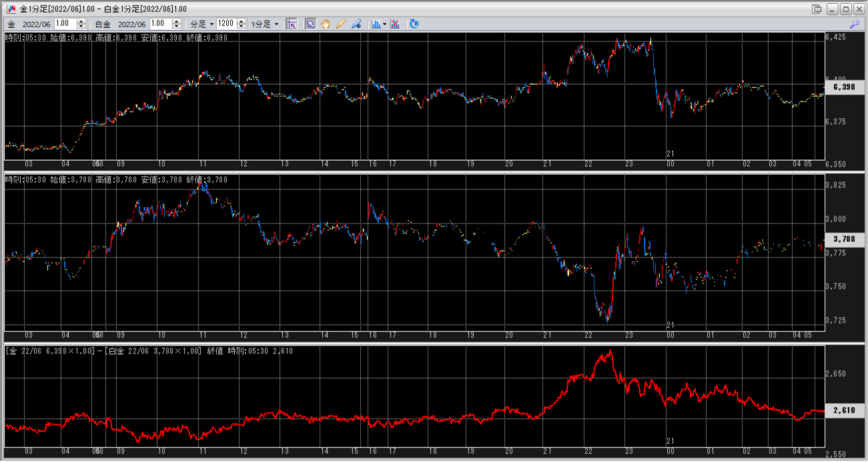Select the arrow pointer cursor tool
The width and height of the screenshot is (868, 462).
[x=310, y=24]
